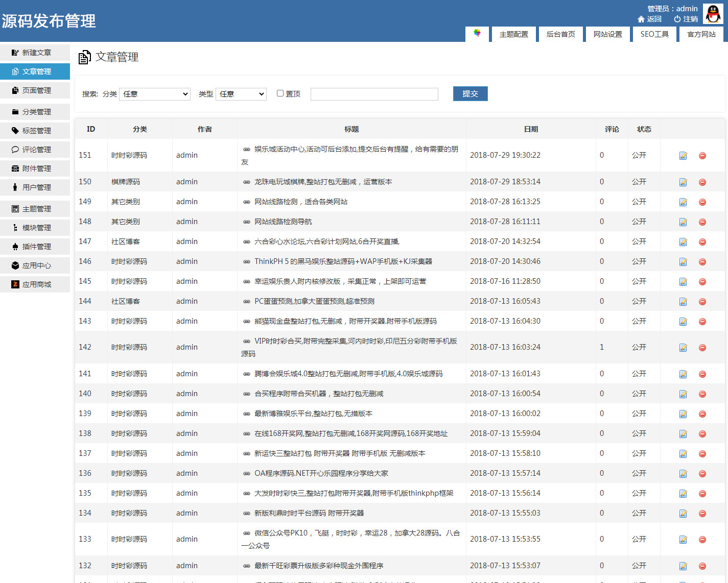Viewport: 728px width, 583px height.
Task: Open SEO工具 tab
Action: click(654, 34)
